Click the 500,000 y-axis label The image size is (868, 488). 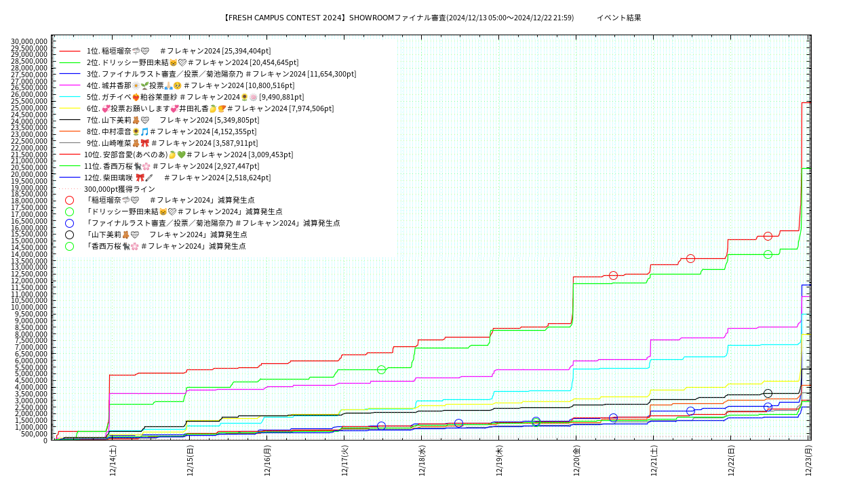click(x=35, y=434)
